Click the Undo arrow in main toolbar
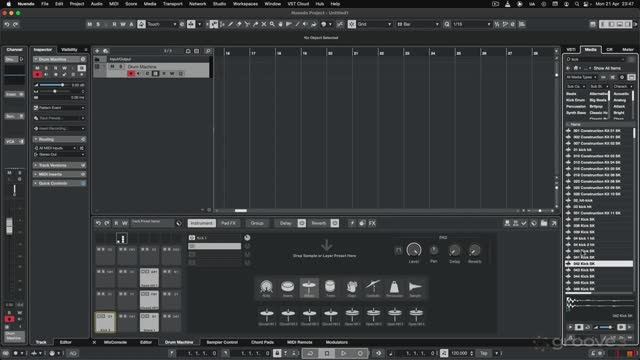The width and height of the screenshot is (640, 360). (x=7, y=24)
